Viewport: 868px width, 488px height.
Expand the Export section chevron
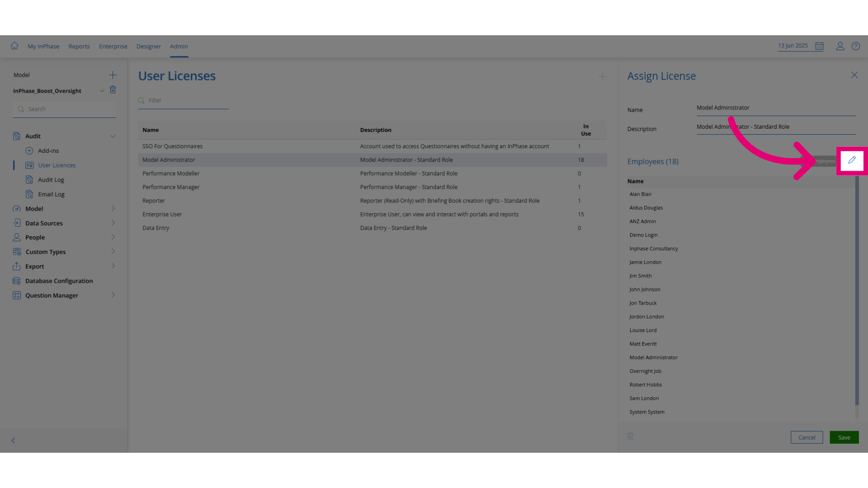click(x=113, y=266)
